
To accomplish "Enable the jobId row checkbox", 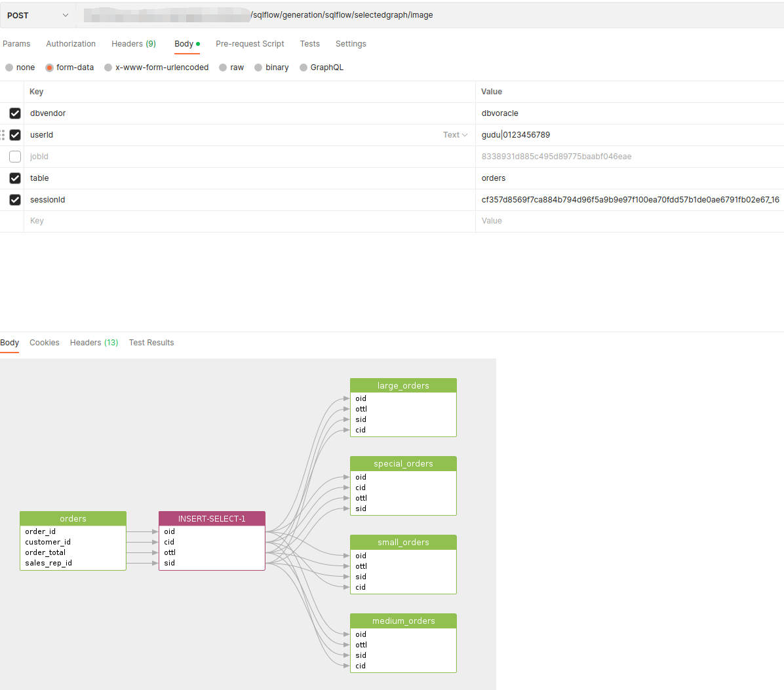I will 15,157.
